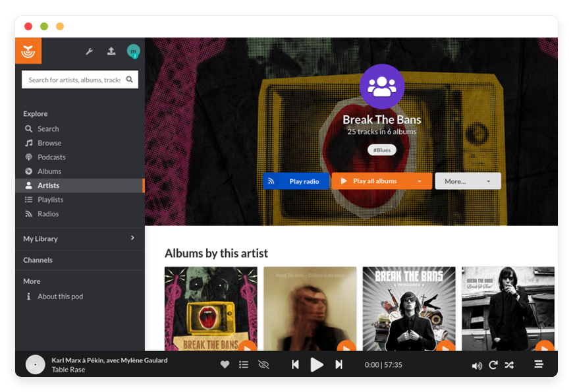573x392 pixels.
Task: Shuffle the queue
Action: [509, 365]
